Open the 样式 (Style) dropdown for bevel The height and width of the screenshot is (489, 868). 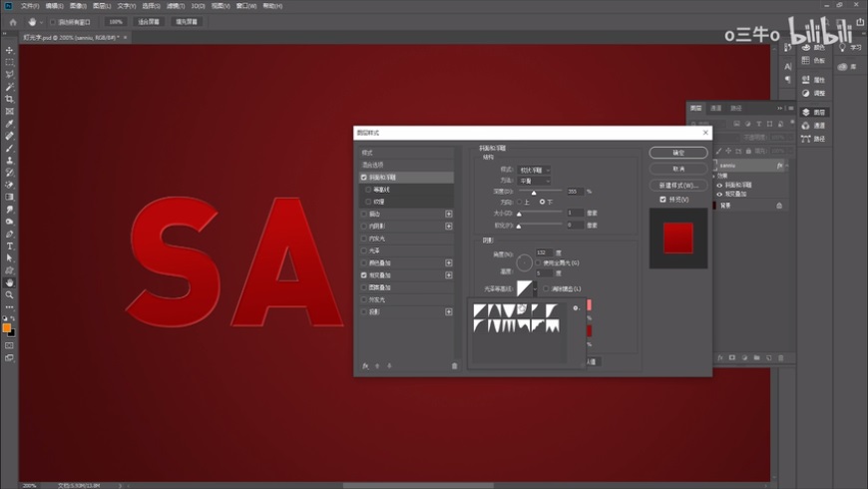(x=534, y=170)
